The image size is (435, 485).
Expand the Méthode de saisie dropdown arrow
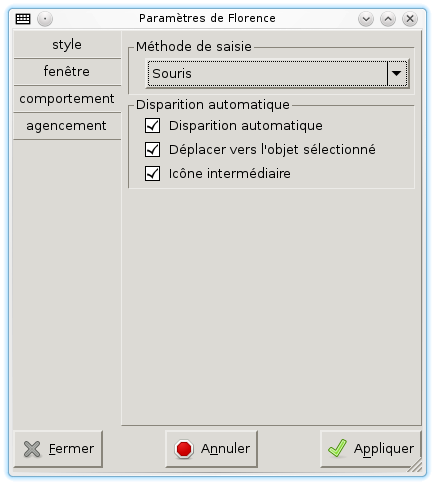[x=397, y=74]
